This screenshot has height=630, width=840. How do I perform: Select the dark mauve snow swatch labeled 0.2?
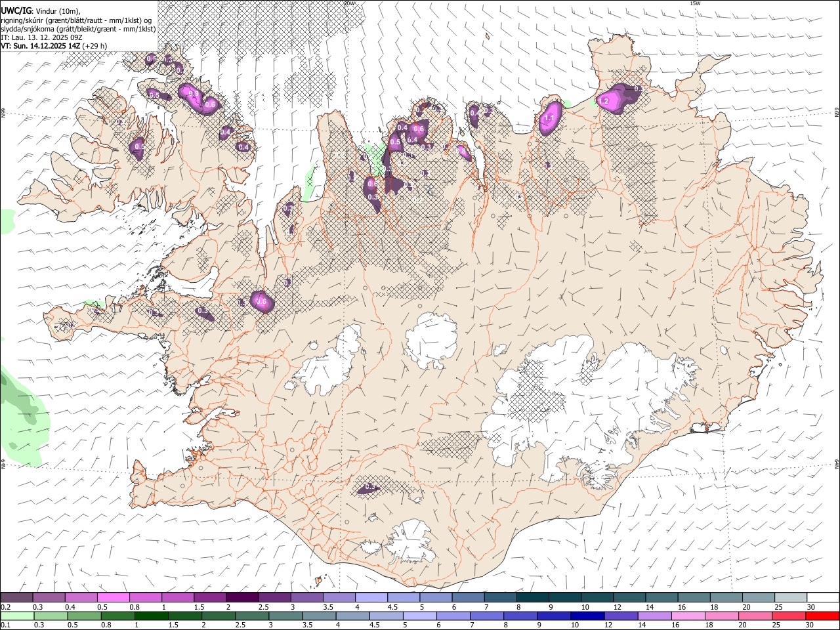tap(16, 597)
